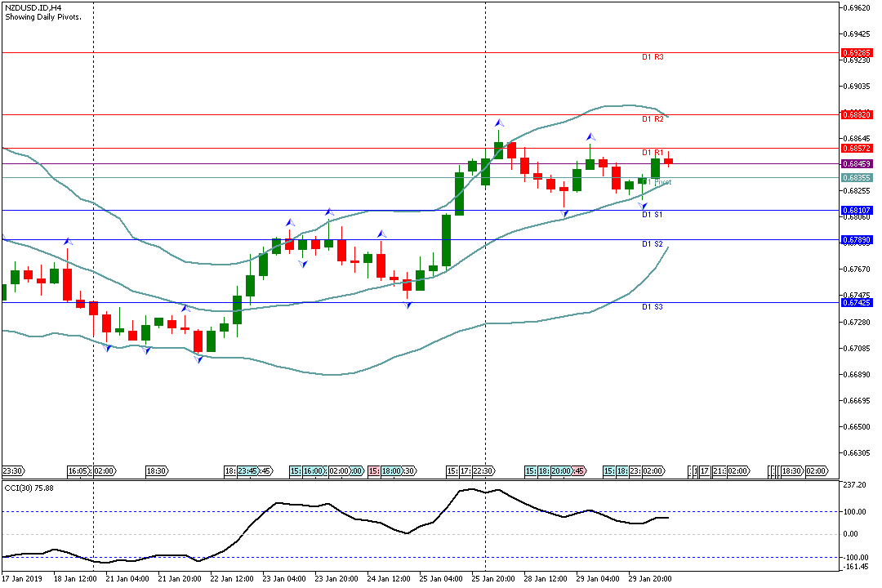Click the 0.66890 price axis value
882x588 pixels.
(x=856, y=374)
